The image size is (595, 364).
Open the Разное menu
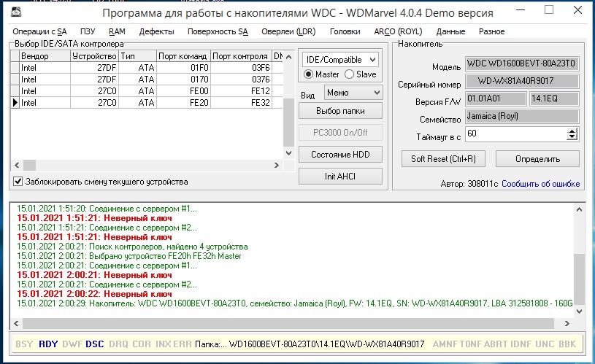click(491, 31)
